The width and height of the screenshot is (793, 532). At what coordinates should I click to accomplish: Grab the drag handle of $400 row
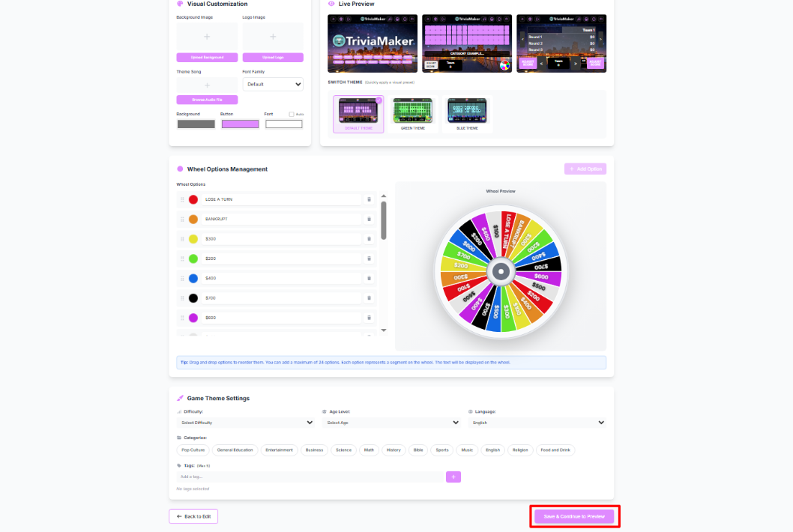point(182,278)
